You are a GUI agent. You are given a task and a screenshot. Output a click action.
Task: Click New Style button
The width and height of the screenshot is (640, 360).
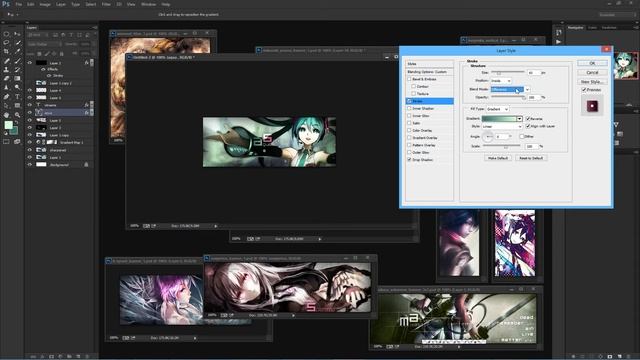point(592,82)
